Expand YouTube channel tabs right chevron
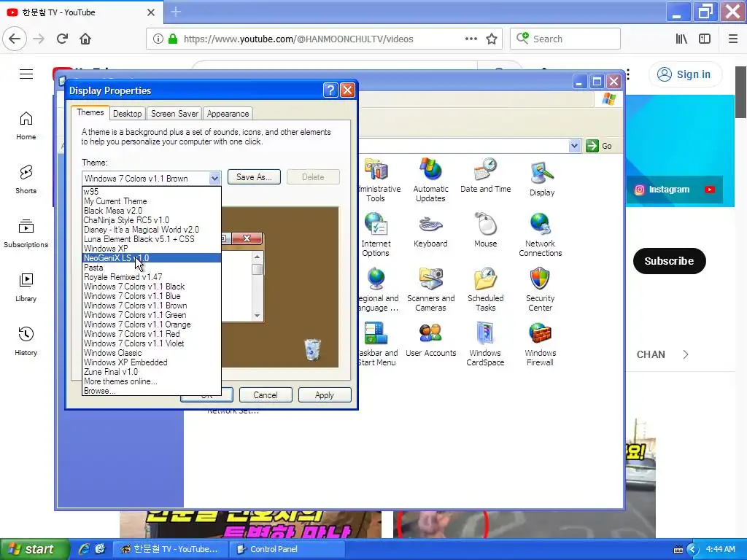747x560 pixels. point(686,354)
